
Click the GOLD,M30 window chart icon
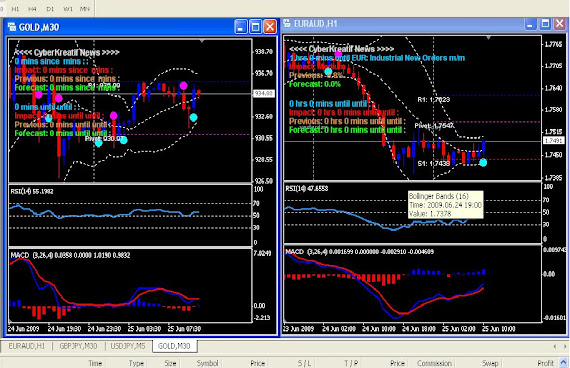click(x=12, y=27)
